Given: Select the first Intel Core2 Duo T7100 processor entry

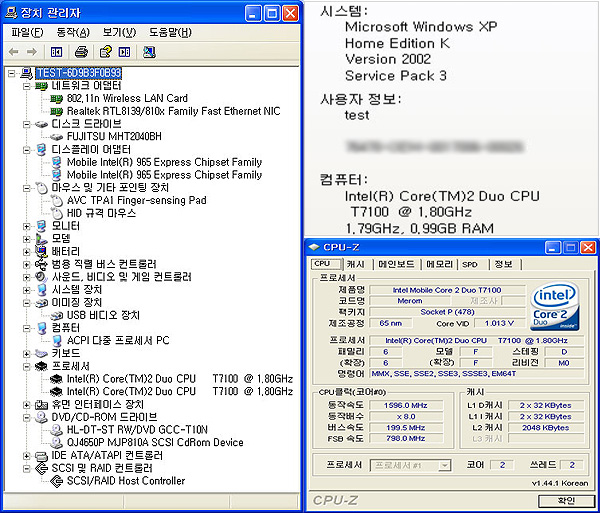Looking at the screenshot, I should pos(180,379).
